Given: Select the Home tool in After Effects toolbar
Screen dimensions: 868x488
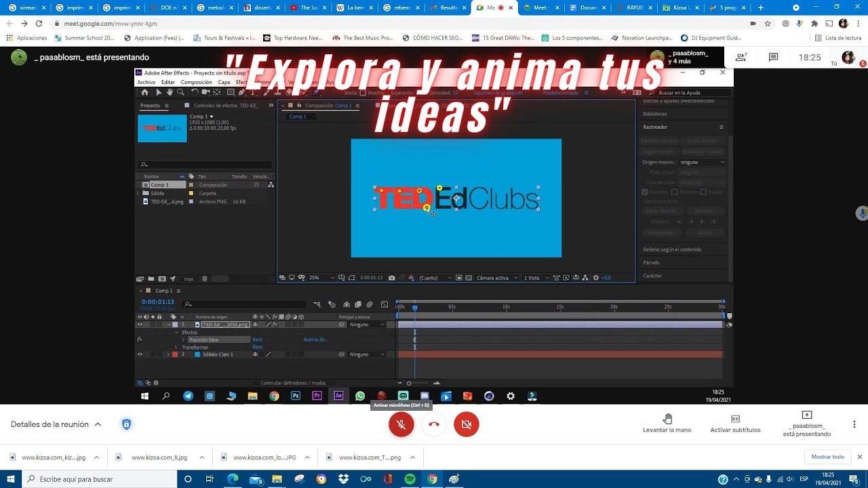Looking at the screenshot, I should point(144,92).
